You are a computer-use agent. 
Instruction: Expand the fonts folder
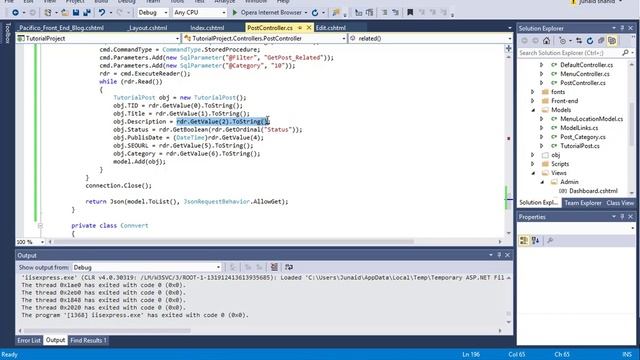click(x=533, y=92)
